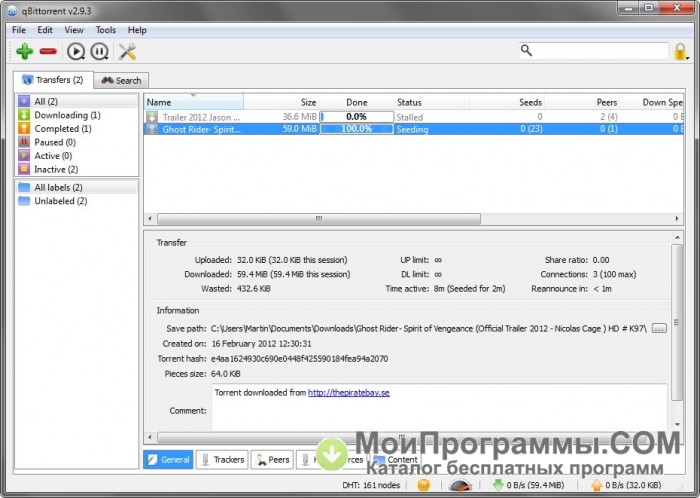
Task: Select the Paused (0) filter
Action: [77, 142]
